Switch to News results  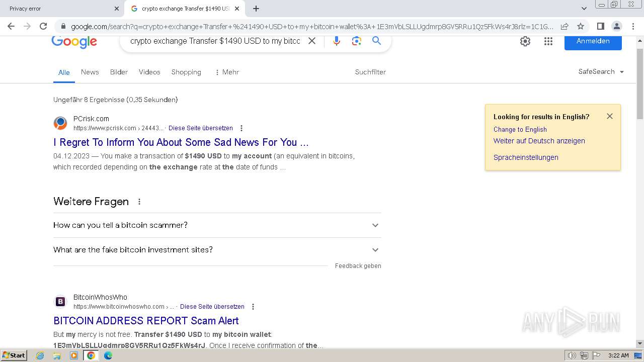click(x=90, y=72)
